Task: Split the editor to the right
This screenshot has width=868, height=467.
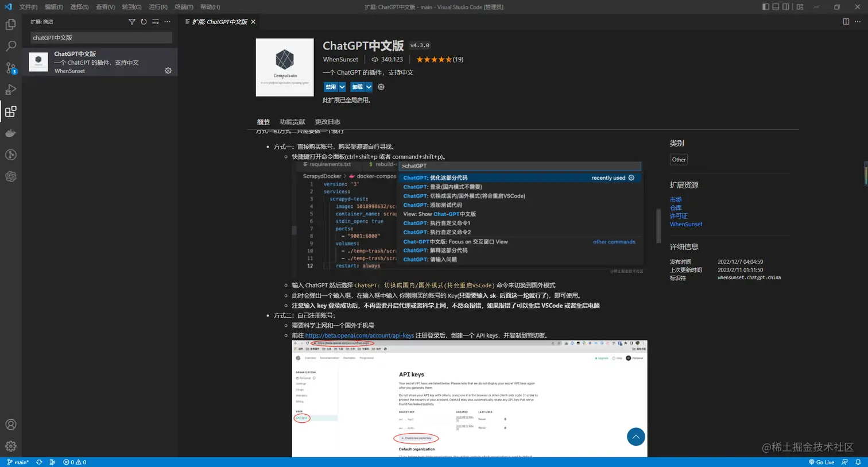Action: tap(846, 22)
